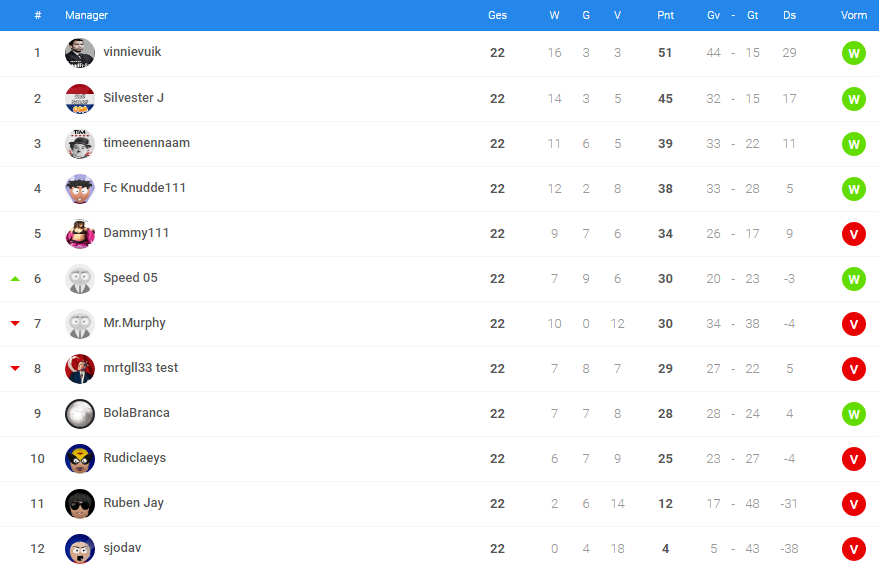Image resolution: width=879 pixels, height=570 pixels.
Task: Open manager profile Speed 05
Action: tap(130, 278)
